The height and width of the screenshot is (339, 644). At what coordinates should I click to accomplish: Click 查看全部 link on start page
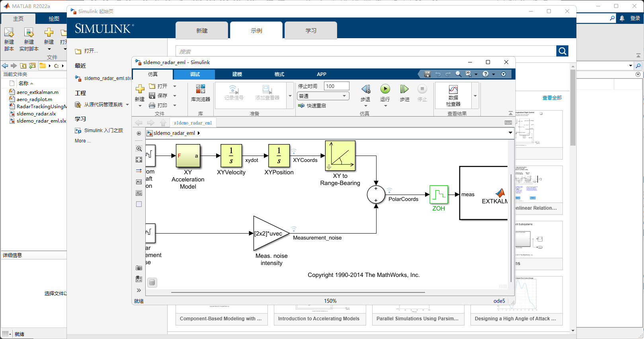[x=552, y=97]
